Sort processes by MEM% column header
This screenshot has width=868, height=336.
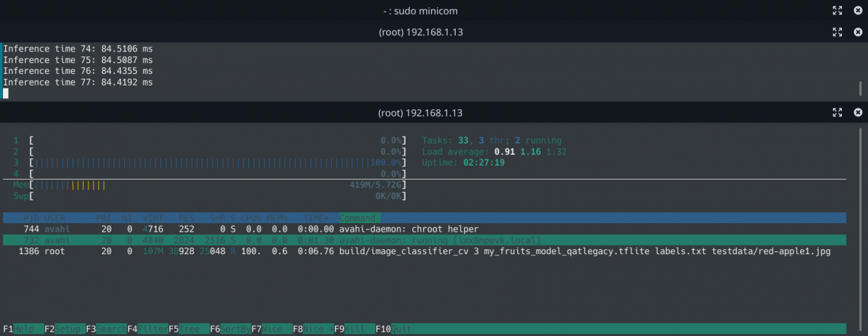[x=276, y=218]
